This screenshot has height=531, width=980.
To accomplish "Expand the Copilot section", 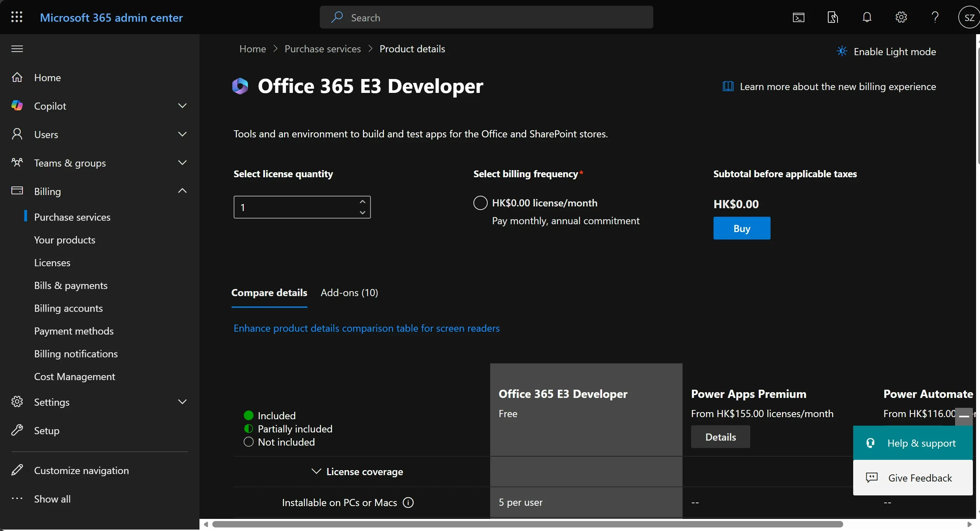I will [182, 106].
